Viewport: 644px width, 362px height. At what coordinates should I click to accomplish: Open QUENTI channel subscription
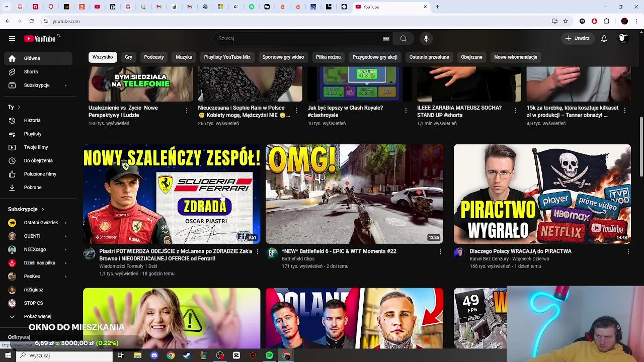(x=38, y=236)
